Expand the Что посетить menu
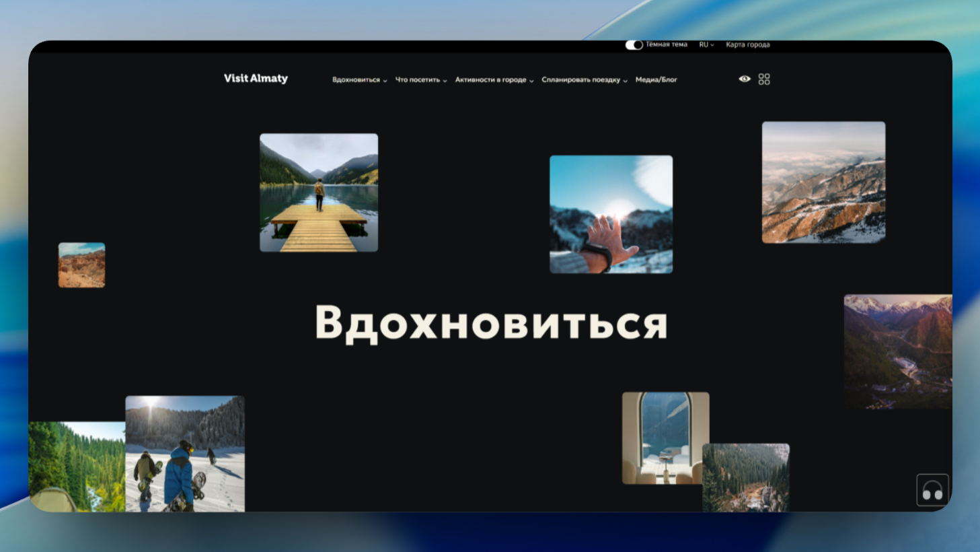Viewport: 980px width, 552px height. 421,80
